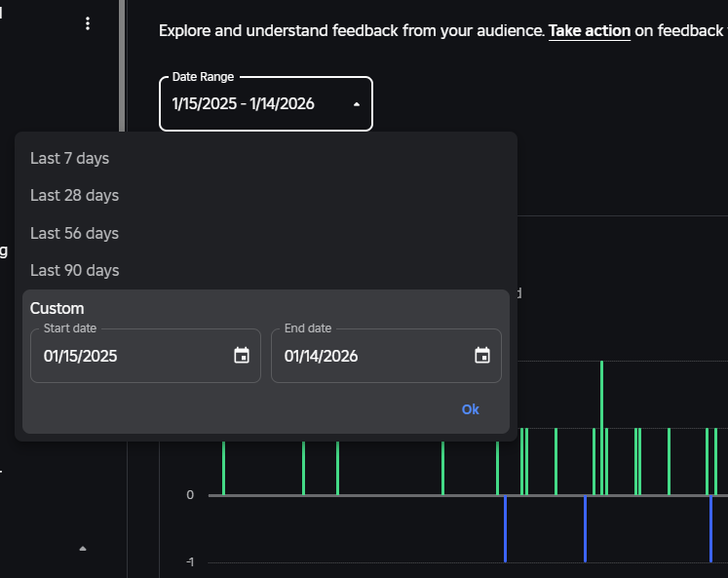Click the tallest green bar in chart

[x=601, y=428]
